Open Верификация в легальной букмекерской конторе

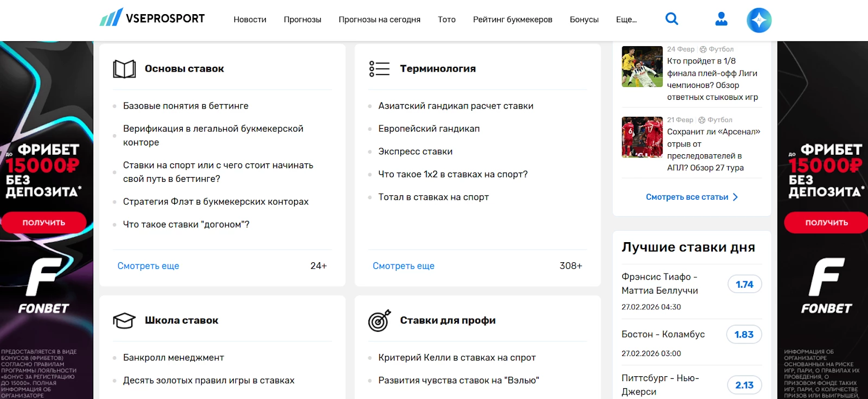pyautogui.click(x=213, y=135)
